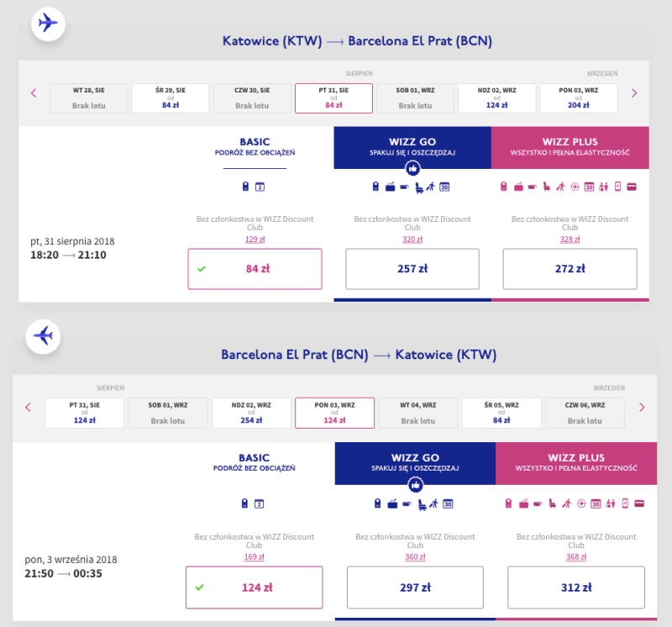Click the pink WIZZ PLUS outbound header
This screenshot has width=672, height=627.
[x=570, y=147]
